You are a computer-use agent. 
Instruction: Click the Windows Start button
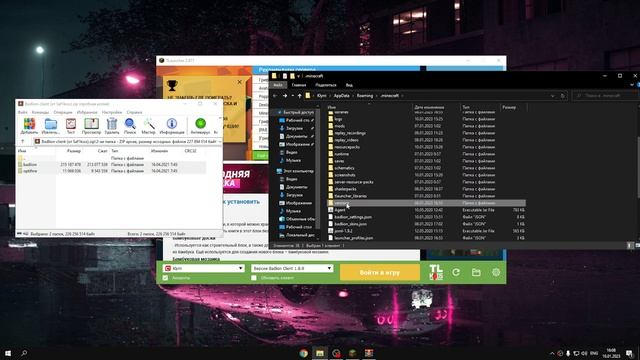pyautogui.click(x=8, y=353)
